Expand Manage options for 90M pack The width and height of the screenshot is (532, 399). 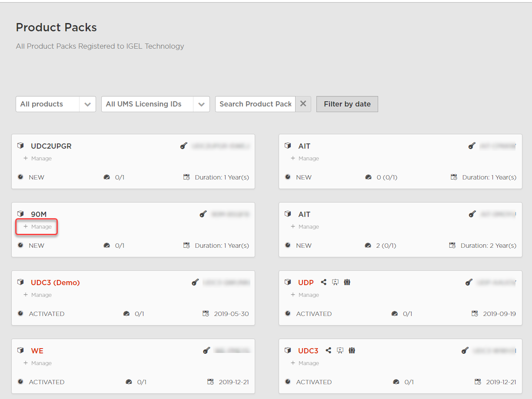[x=37, y=227]
